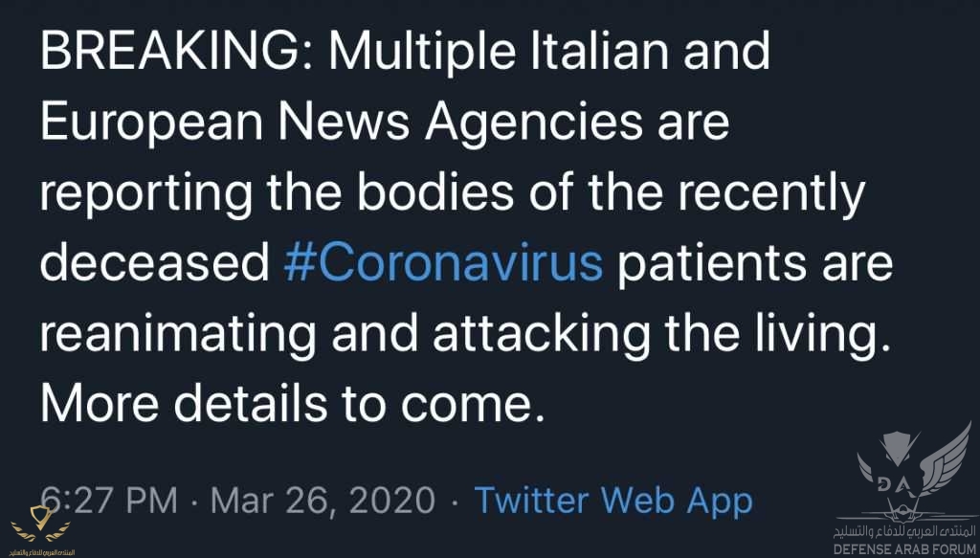The width and height of the screenshot is (980, 558).
Task: Open the #Coronavirus hashtag link
Action: 443,264
